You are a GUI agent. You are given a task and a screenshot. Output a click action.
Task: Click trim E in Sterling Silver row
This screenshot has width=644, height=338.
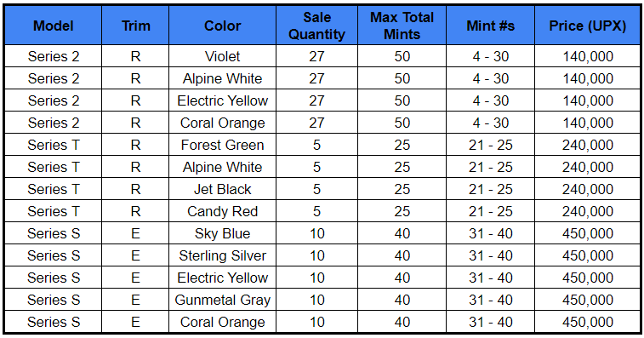point(135,255)
